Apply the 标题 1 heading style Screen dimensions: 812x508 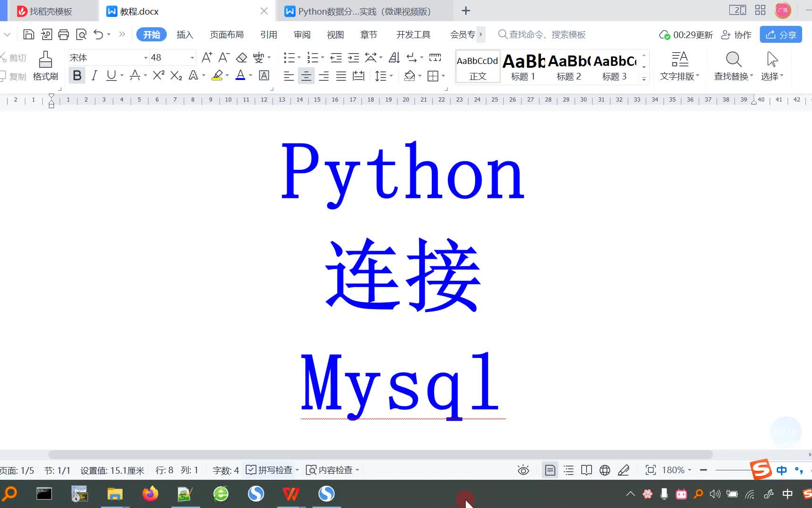pos(523,67)
